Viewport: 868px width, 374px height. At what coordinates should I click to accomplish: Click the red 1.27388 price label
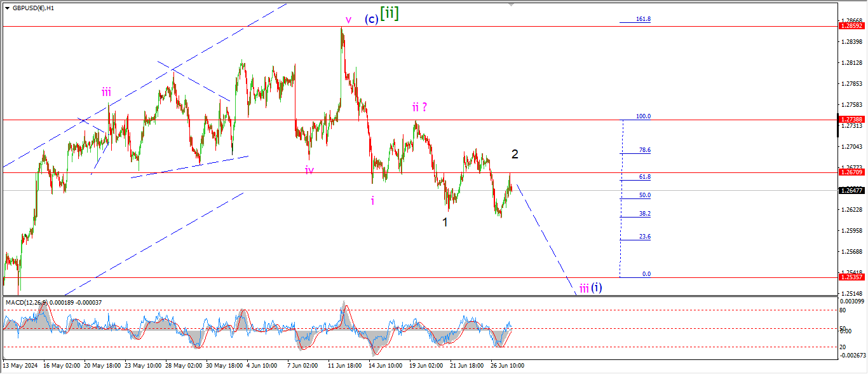(851, 120)
